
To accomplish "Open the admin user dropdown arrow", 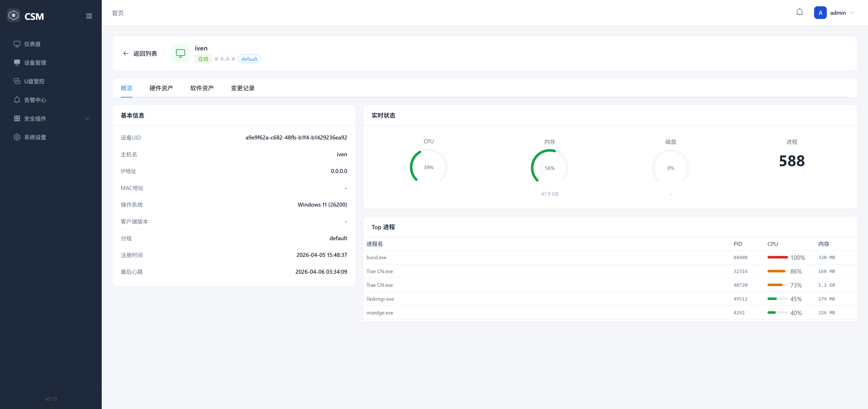I will click(852, 13).
